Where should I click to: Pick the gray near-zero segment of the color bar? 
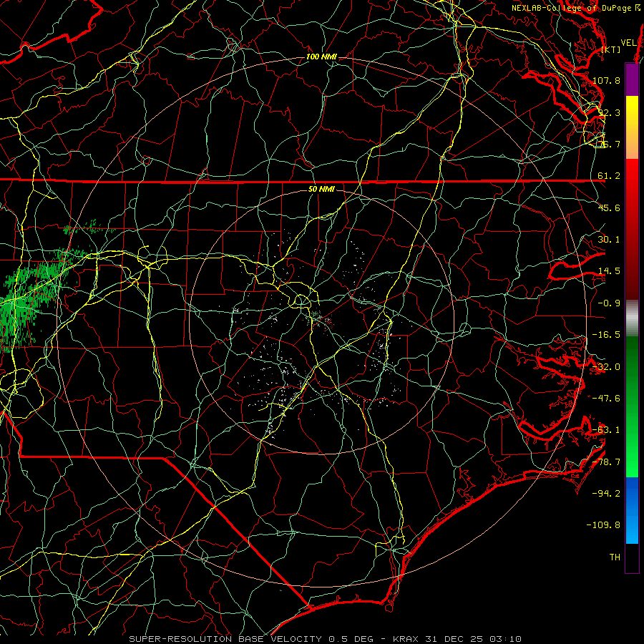[x=632, y=318]
